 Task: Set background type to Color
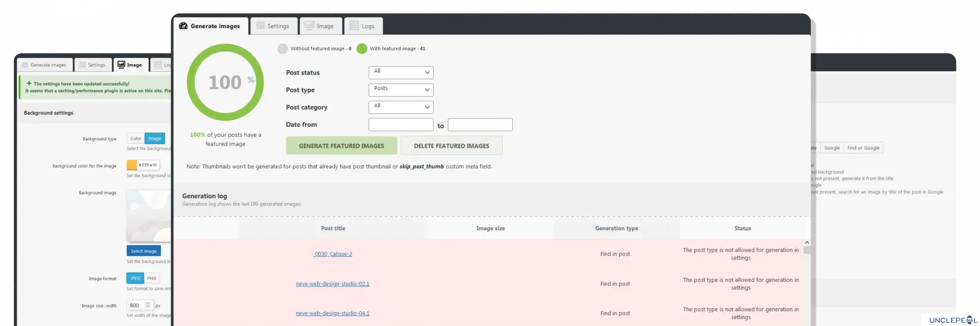point(136,139)
